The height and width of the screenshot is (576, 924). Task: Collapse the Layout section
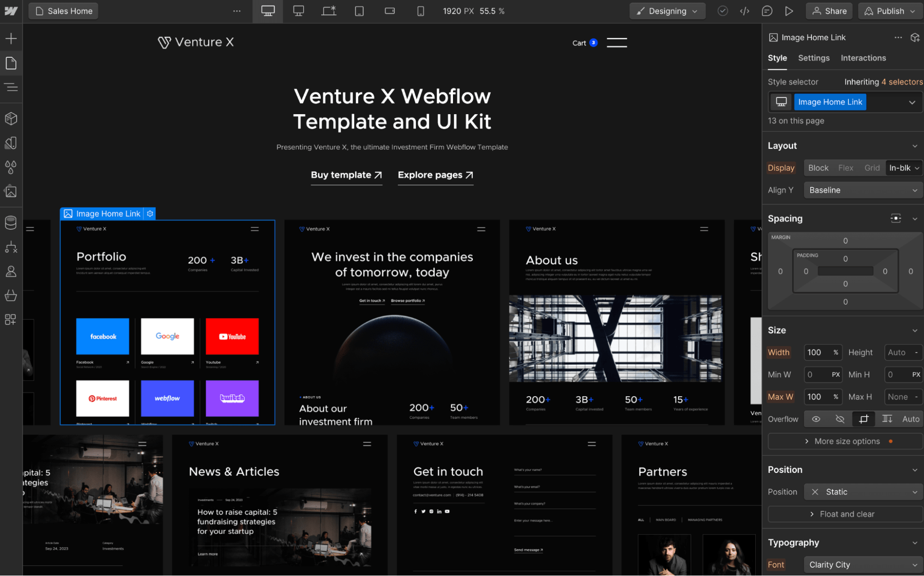pyautogui.click(x=914, y=146)
